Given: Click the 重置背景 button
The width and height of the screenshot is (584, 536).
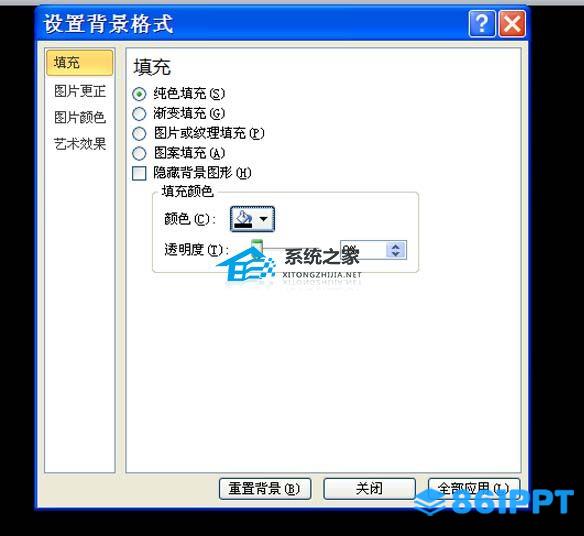Looking at the screenshot, I should [x=265, y=488].
